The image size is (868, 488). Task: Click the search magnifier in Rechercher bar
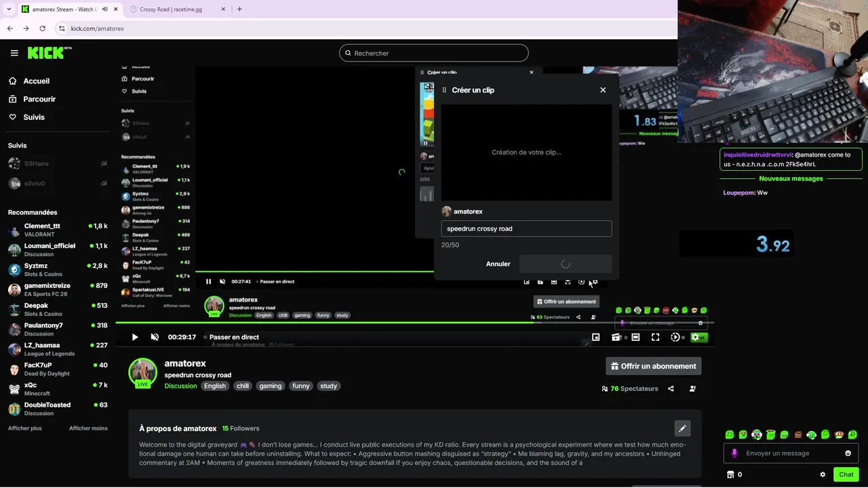[x=348, y=53]
